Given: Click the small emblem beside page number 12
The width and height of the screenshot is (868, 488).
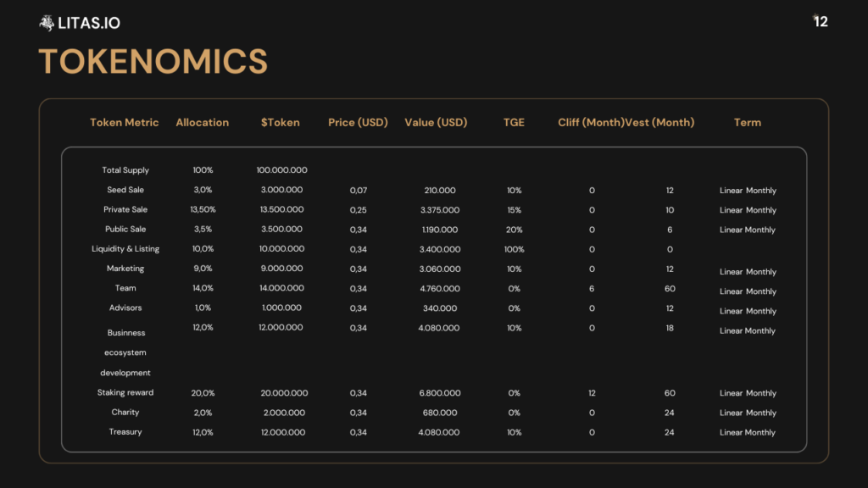Looking at the screenshot, I should (x=816, y=18).
